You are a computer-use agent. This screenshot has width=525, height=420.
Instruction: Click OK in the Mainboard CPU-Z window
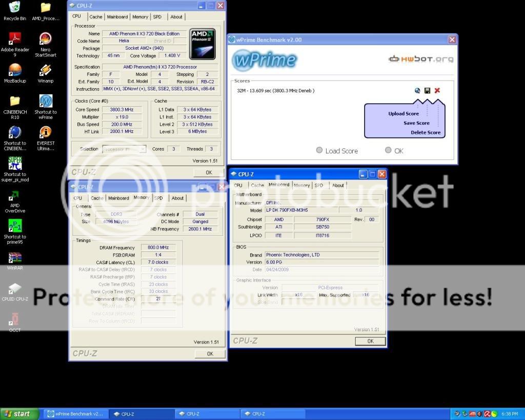coord(370,341)
